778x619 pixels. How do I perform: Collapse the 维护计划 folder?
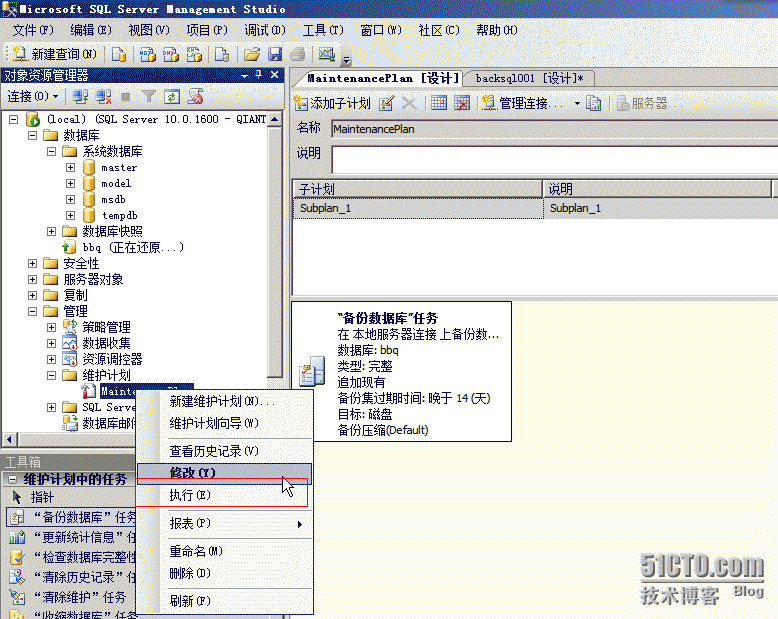(52, 375)
